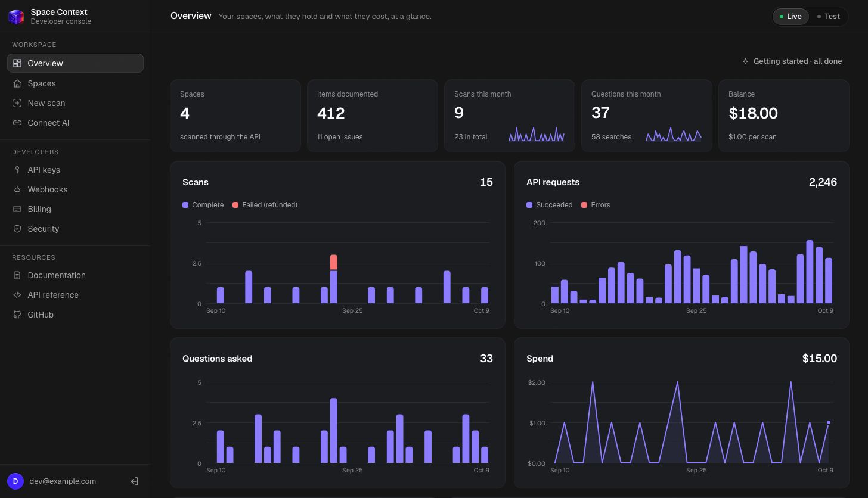This screenshot has width=868, height=498.
Task: Click the New scan frame icon
Action: pyautogui.click(x=17, y=103)
